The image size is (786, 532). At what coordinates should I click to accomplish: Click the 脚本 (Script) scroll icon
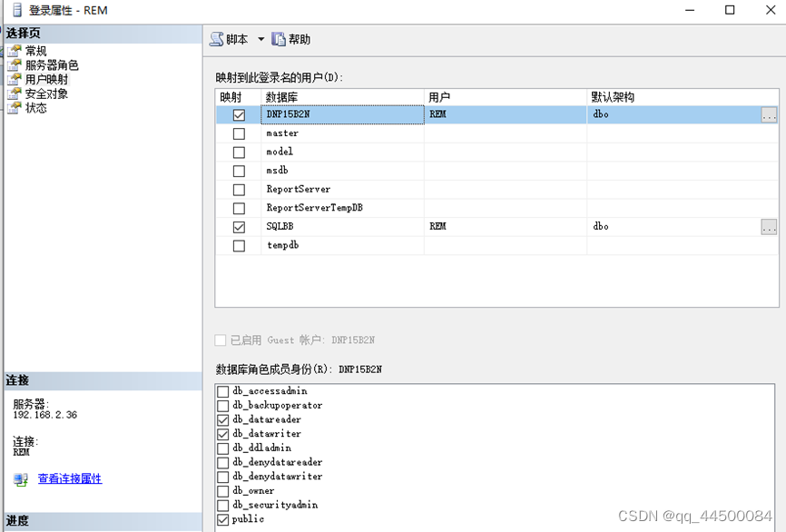[x=217, y=39]
